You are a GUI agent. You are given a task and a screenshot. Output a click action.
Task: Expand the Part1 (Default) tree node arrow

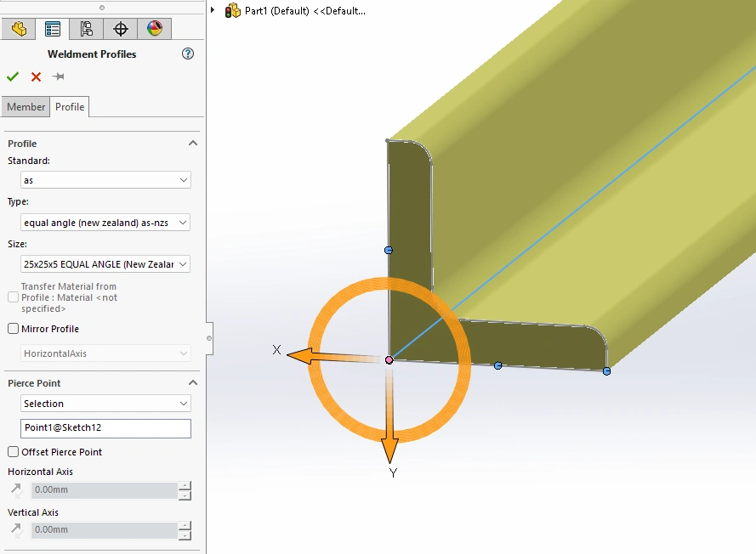coord(213,10)
